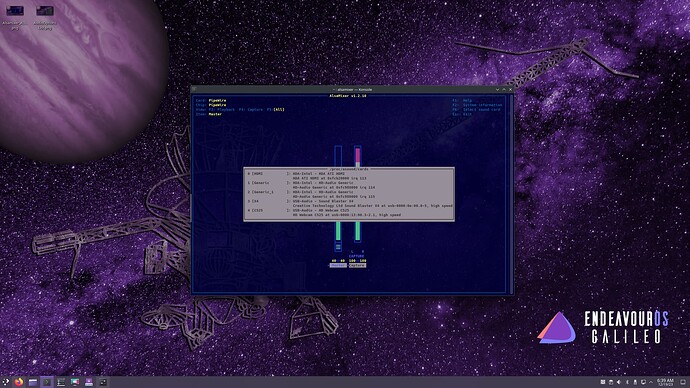The height and width of the screenshot is (388, 690).
Task: Click the Master volume slider bar
Action: tap(338, 198)
